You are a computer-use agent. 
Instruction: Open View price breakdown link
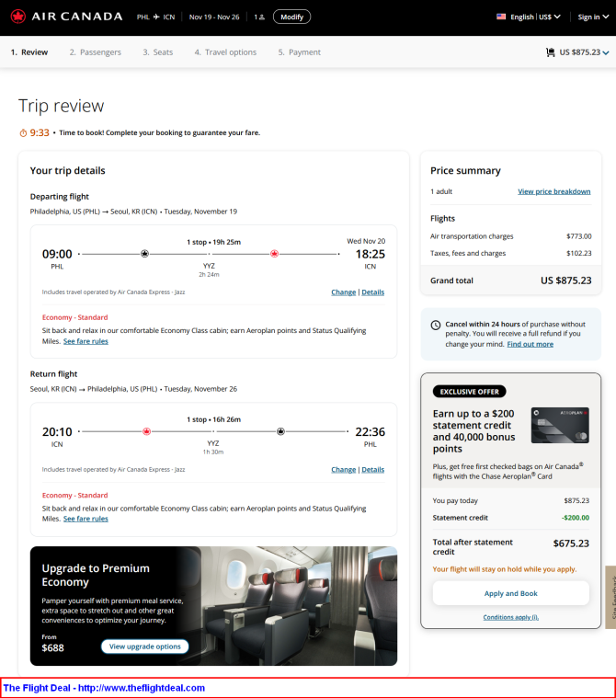tap(554, 191)
